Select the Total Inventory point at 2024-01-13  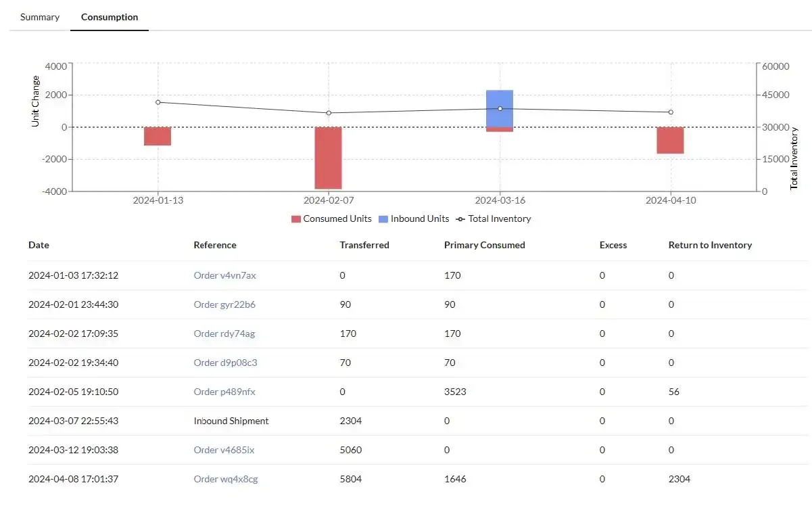158,102
